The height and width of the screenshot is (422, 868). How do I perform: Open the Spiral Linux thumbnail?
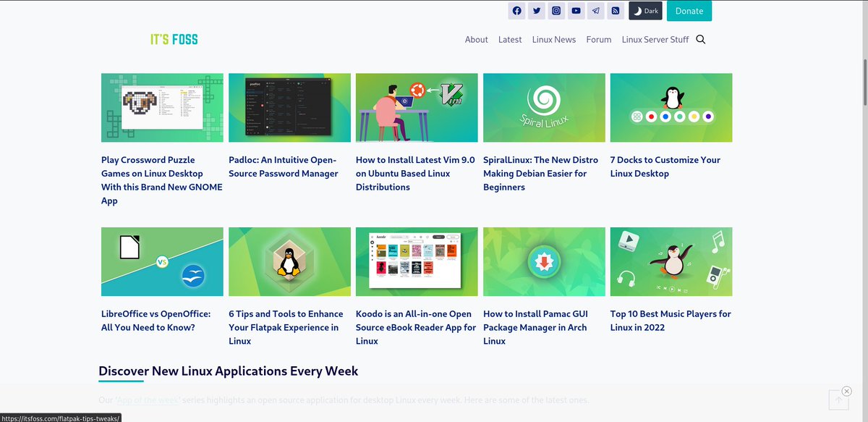click(544, 107)
